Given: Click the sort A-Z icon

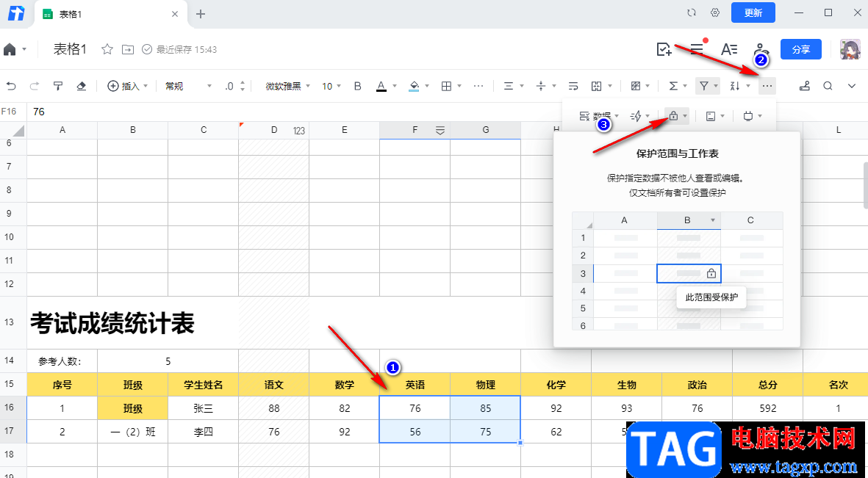Looking at the screenshot, I should 736,86.
